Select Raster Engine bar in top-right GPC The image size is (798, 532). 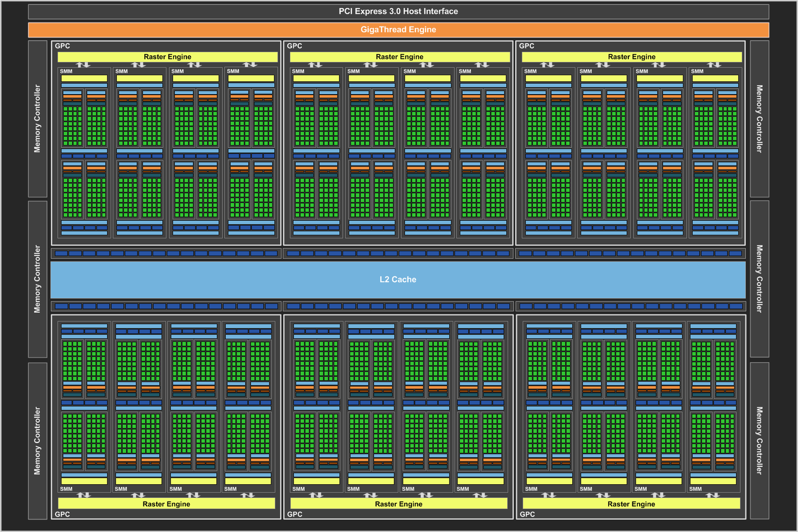631,57
